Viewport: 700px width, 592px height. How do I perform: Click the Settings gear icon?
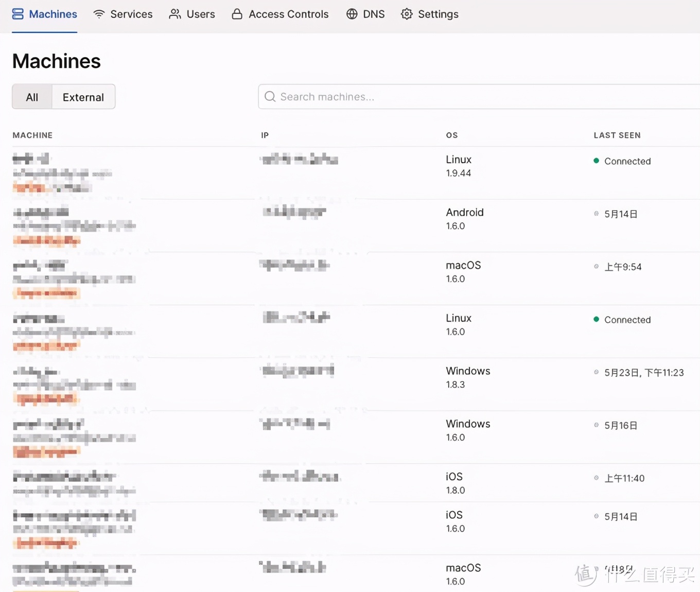[407, 14]
